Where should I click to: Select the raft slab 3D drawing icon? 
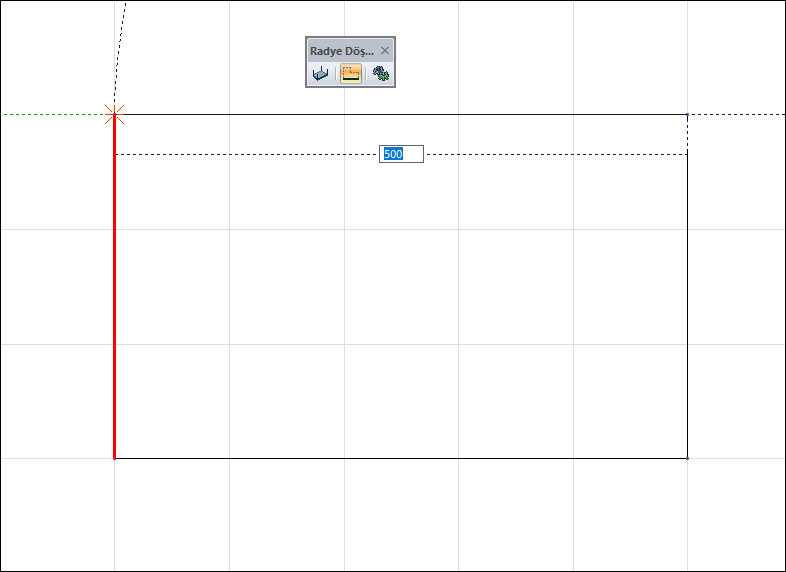tap(320, 74)
